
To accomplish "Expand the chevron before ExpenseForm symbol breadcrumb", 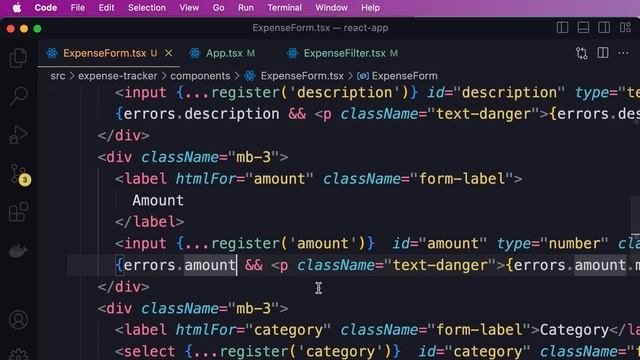I will [x=350, y=76].
